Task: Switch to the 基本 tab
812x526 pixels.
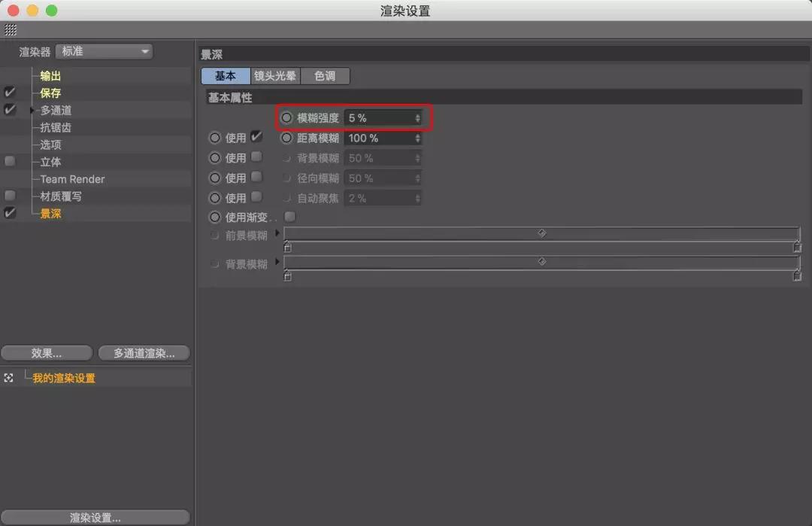Action: coord(226,76)
